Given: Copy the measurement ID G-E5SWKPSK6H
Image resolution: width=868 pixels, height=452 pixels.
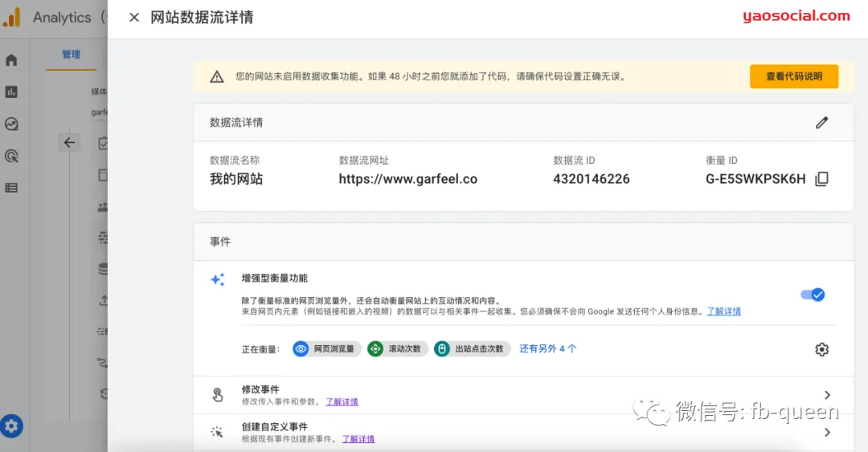Looking at the screenshot, I should point(821,179).
